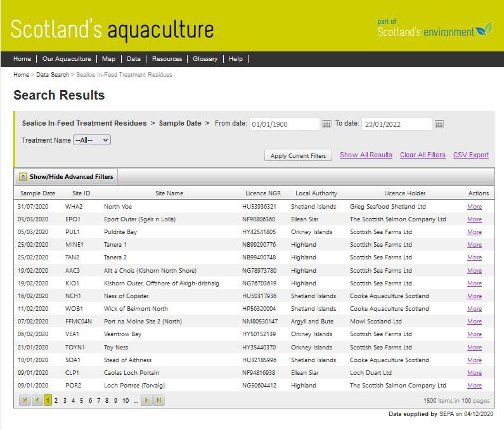The image size is (504, 430).
Task: Click the From date input field
Action: [284, 124]
